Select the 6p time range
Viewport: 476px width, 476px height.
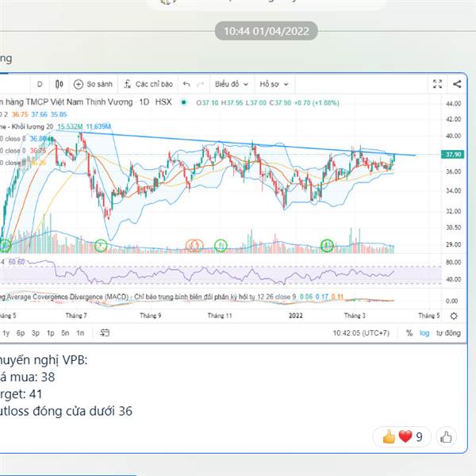[21, 333]
